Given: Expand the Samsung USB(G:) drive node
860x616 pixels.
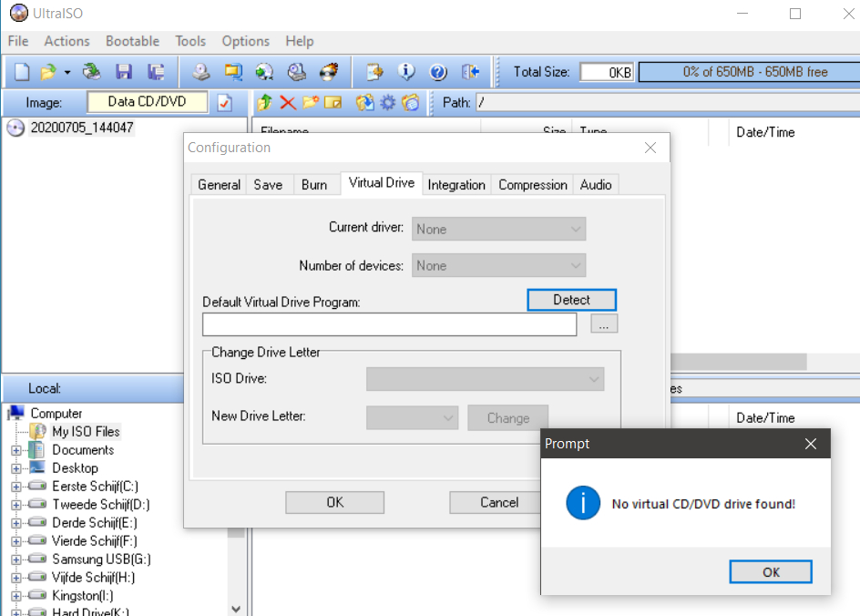Looking at the screenshot, I should [x=15, y=560].
